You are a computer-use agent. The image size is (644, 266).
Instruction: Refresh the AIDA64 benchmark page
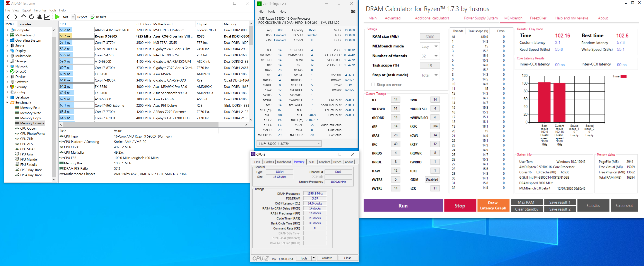[x=32, y=17]
